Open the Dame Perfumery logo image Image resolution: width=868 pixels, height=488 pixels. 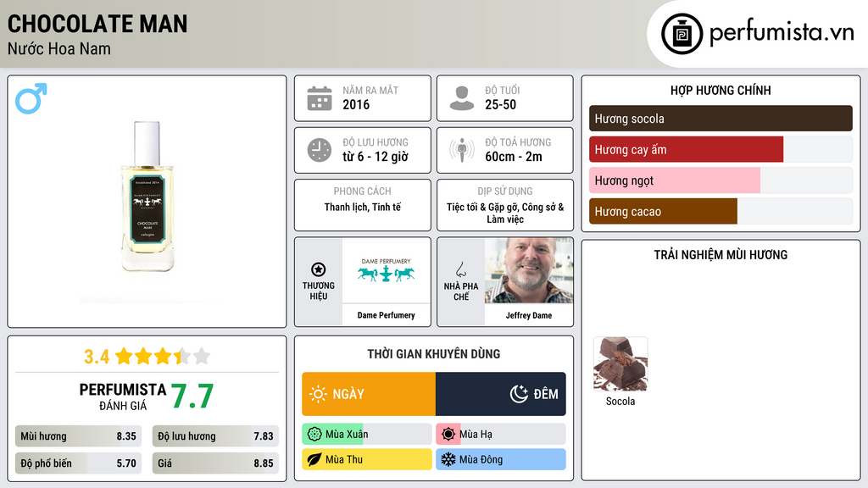tap(386, 270)
